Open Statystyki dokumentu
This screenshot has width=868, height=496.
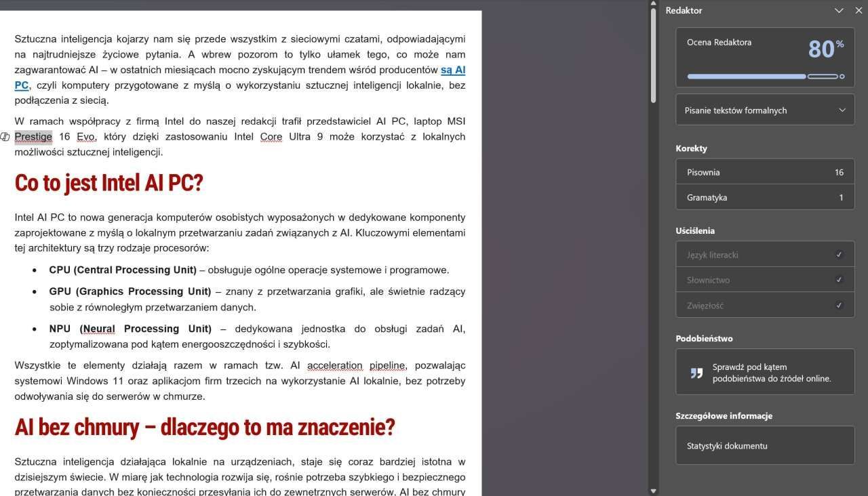(764, 446)
